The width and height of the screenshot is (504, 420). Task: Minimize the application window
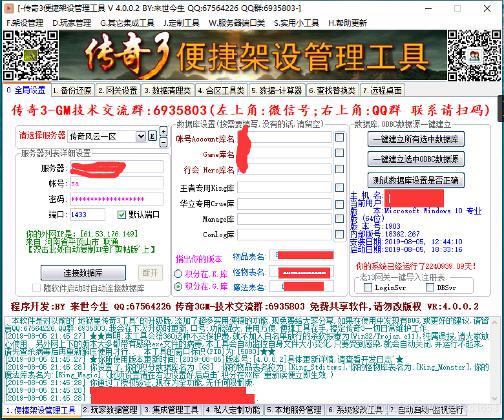pyautogui.click(x=428, y=8)
